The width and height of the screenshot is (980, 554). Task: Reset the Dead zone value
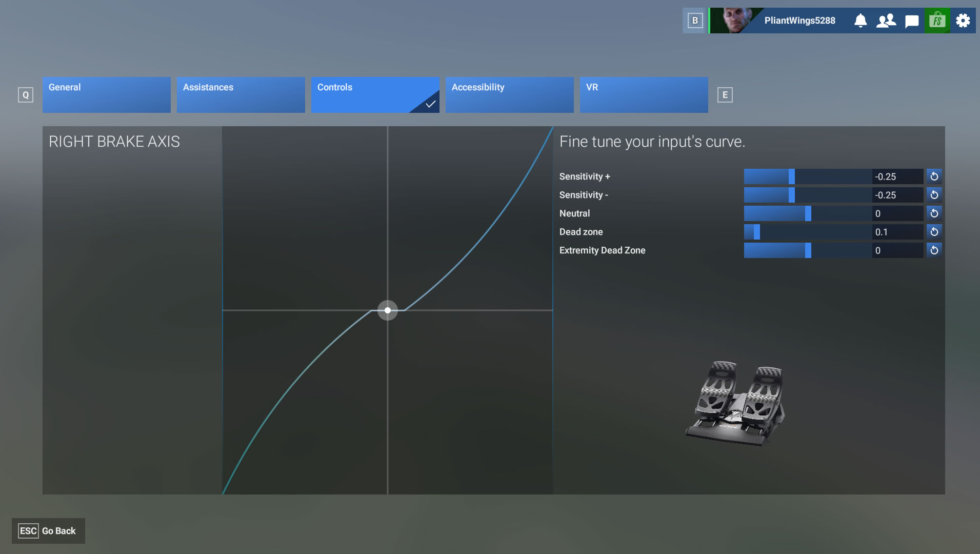coord(934,232)
